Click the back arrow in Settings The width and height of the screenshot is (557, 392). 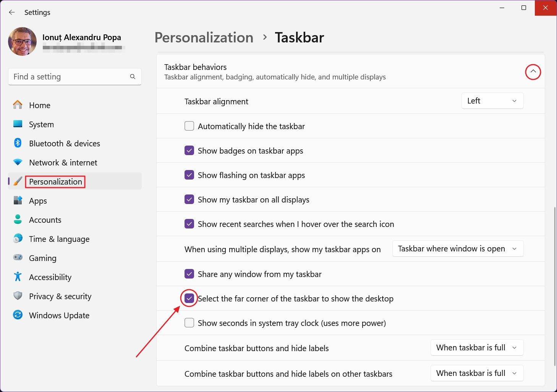[11, 12]
